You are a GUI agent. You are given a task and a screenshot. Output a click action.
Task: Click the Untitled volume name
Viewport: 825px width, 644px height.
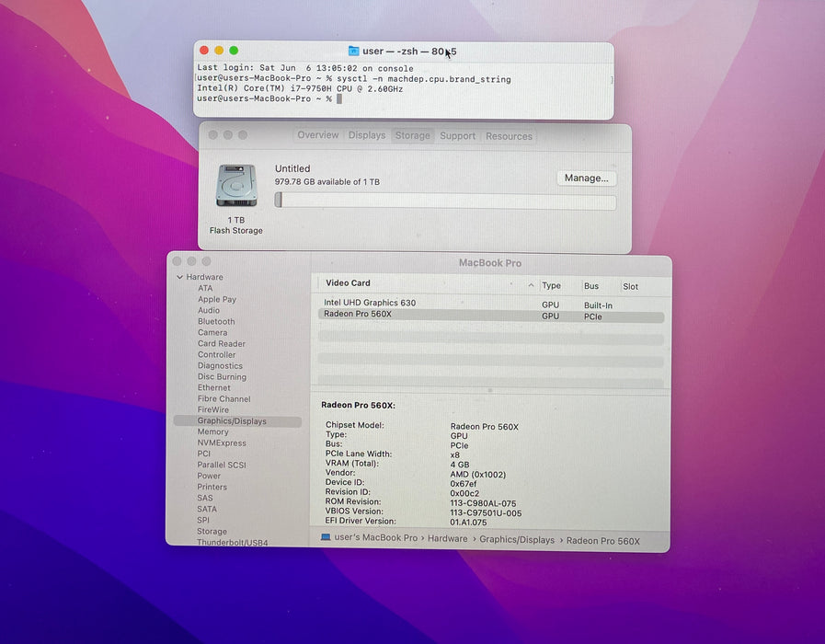point(292,168)
